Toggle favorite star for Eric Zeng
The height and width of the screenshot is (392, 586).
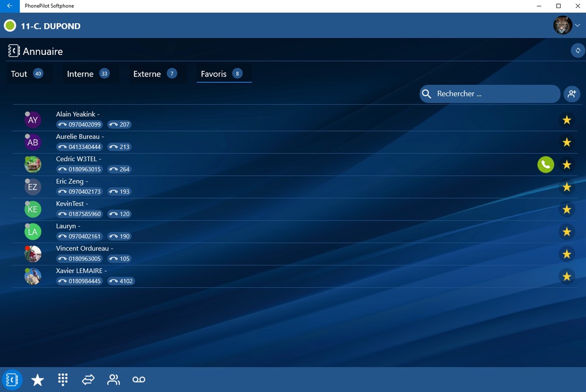[x=567, y=187]
